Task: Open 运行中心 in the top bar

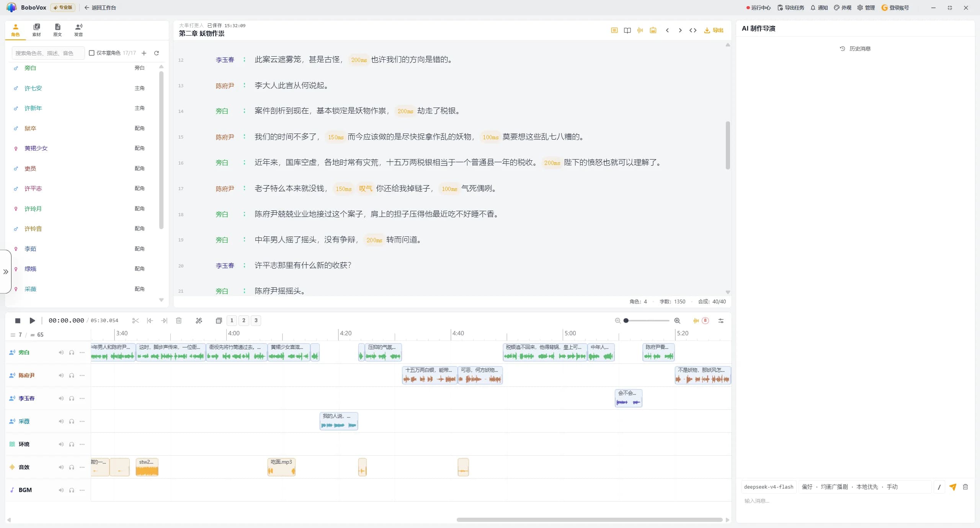Action: click(x=758, y=8)
